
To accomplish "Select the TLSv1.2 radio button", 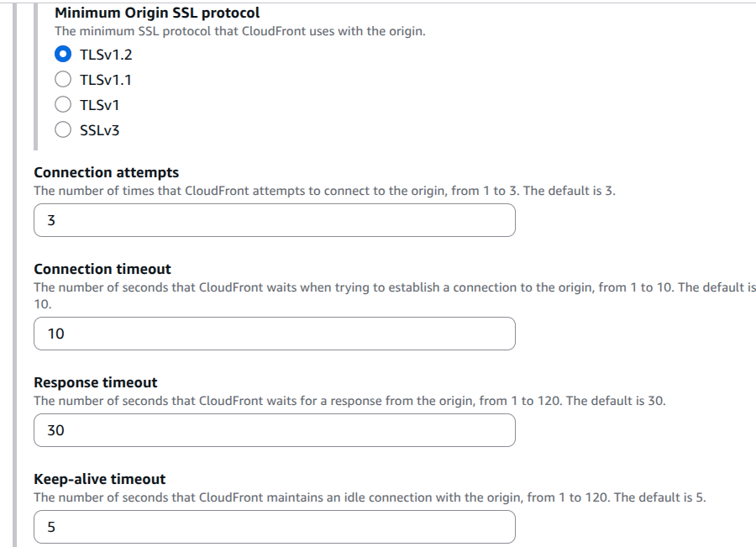I will click(x=63, y=55).
